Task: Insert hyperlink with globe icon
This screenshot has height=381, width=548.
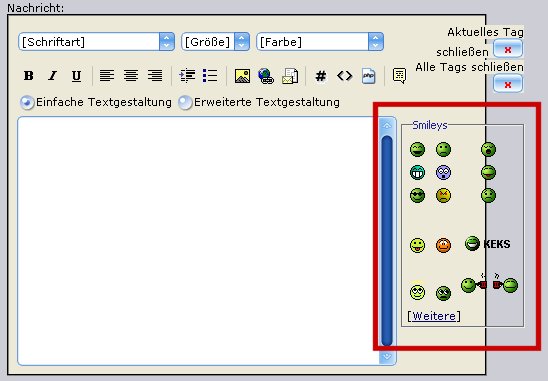Action: pyautogui.click(x=266, y=76)
